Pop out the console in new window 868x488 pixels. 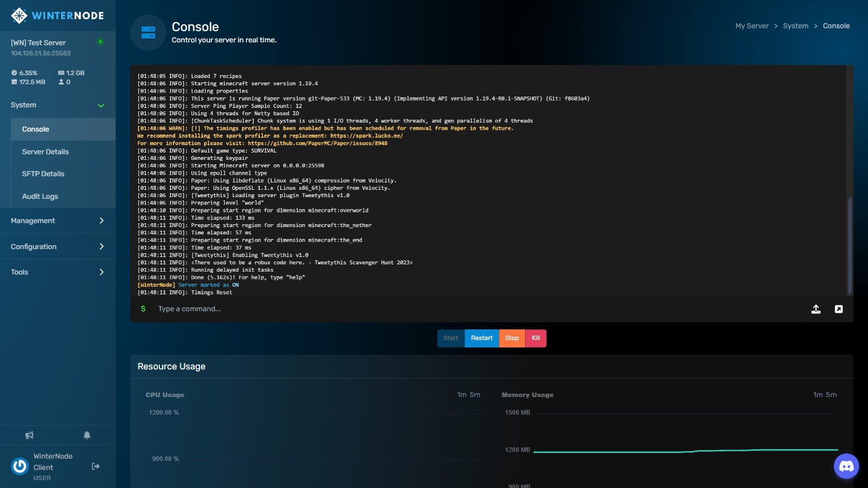tap(839, 309)
